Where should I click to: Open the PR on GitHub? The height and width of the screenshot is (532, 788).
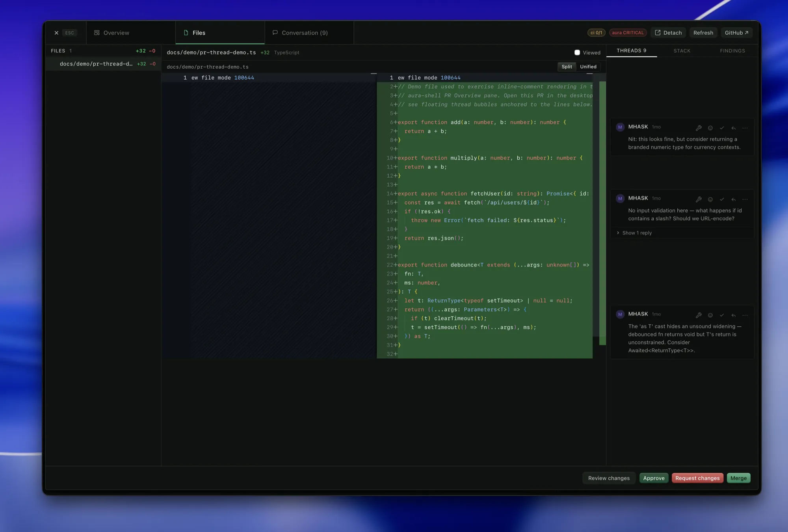click(736, 33)
